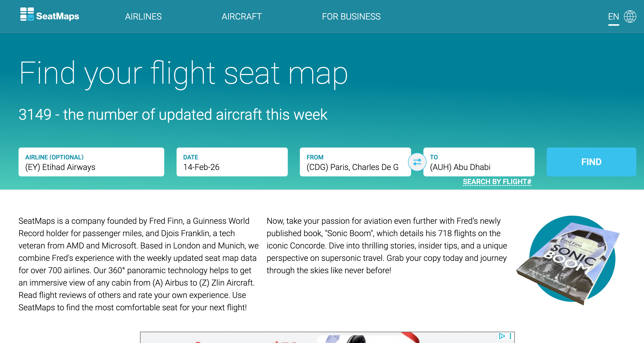This screenshot has width=644, height=343.
Task: Edit the (EY) Etihad Airways airline field
Action: [91, 167]
